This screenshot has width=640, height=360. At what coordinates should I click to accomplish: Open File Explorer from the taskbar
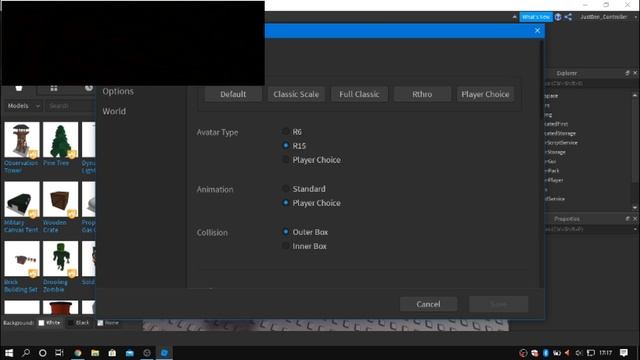tap(95, 353)
